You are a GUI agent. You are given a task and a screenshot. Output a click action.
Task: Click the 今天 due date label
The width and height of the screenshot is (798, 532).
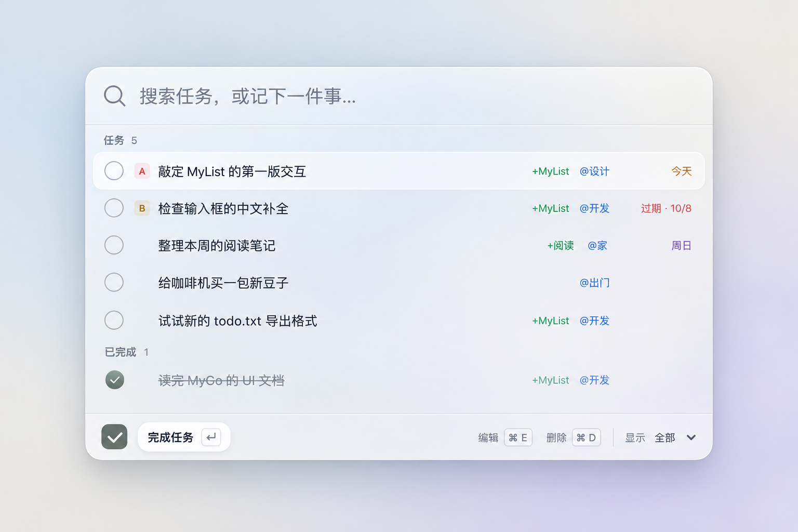(x=682, y=171)
